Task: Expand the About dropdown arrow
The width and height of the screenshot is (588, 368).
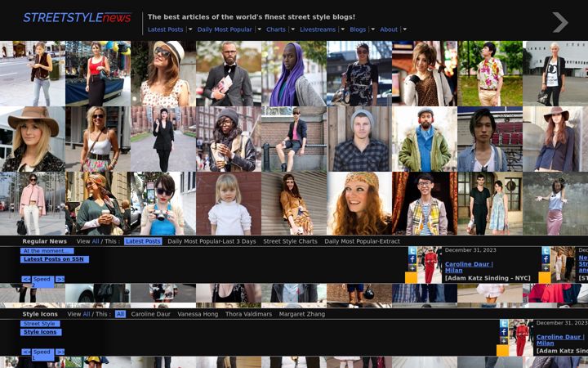Action: pos(404,29)
